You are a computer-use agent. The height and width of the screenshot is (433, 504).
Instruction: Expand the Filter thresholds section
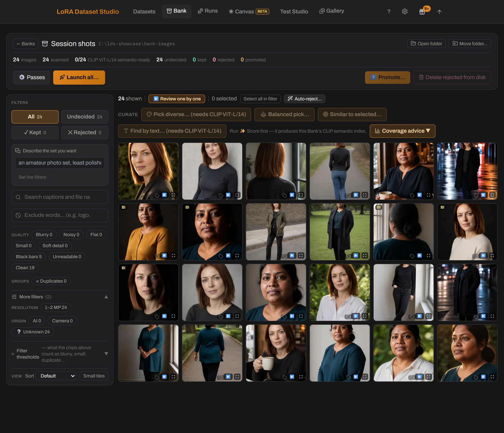(60, 354)
